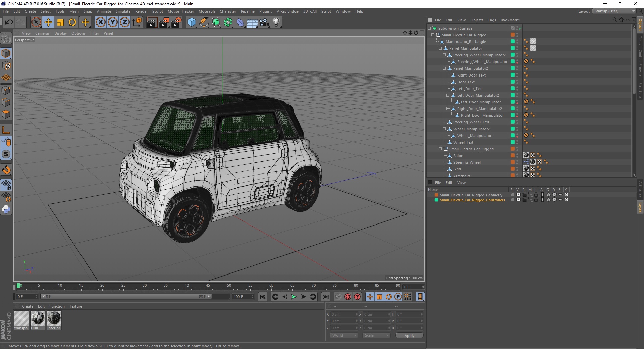This screenshot has height=349, width=644.
Task: Collapse Manipulator_Rectangle tree node
Action: (x=437, y=42)
